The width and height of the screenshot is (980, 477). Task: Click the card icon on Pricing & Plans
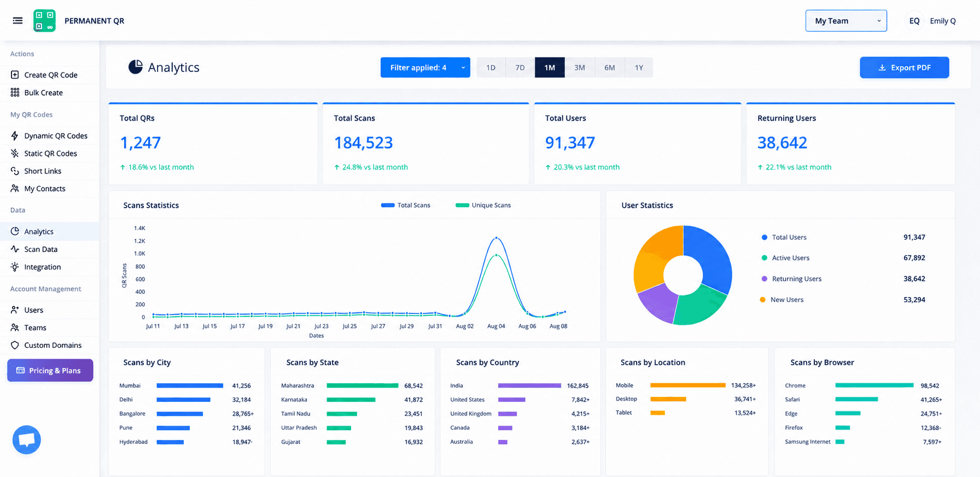[21, 370]
